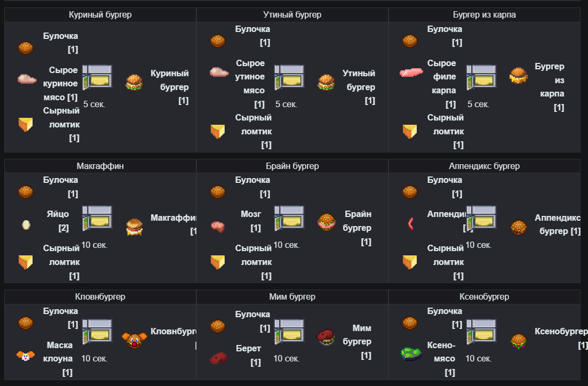Click the bun icon in Ксенобургер recipe
The height and width of the screenshot is (386, 588).
coord(410,323)
